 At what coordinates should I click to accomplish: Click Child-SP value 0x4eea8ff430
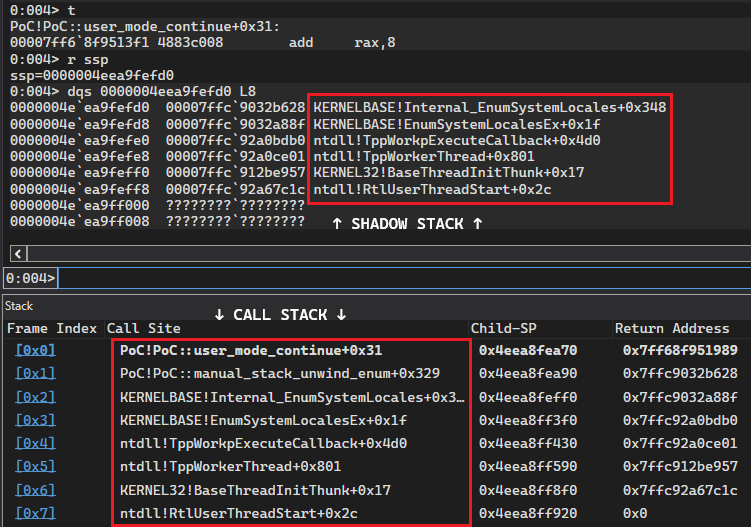(528, 443)
